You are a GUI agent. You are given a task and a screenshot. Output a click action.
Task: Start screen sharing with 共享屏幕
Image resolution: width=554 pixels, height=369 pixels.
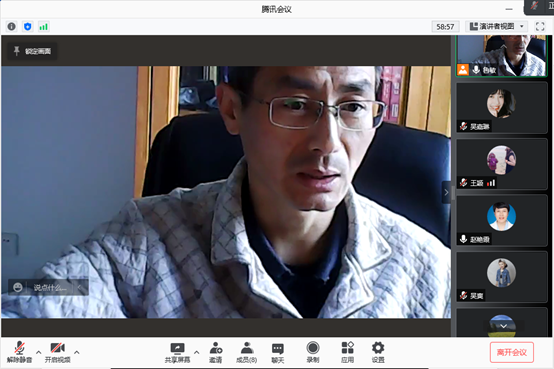point(177,352)
